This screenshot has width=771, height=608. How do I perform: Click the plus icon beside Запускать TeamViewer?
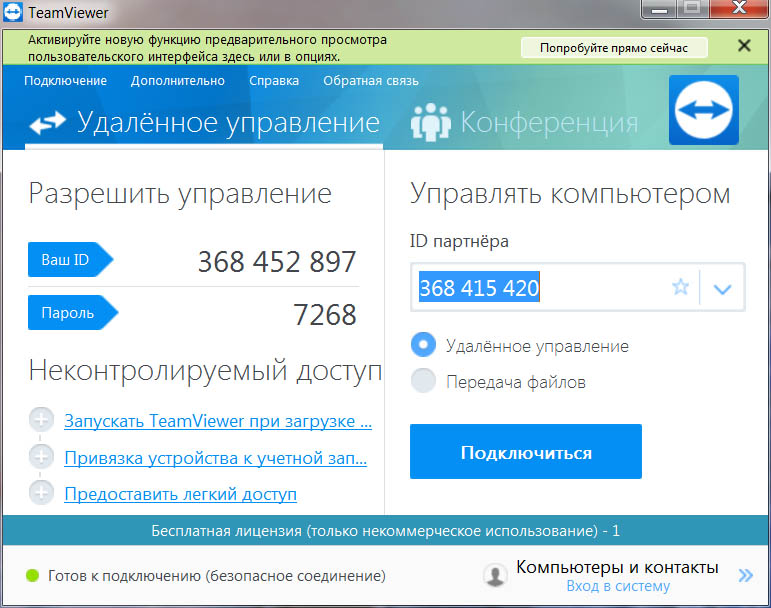(x=41, y=419)
